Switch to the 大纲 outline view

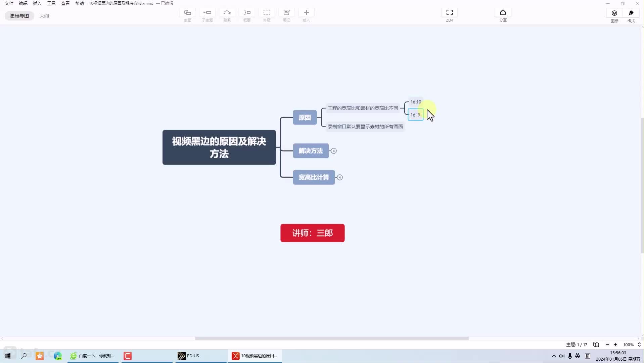pos(44,16)
